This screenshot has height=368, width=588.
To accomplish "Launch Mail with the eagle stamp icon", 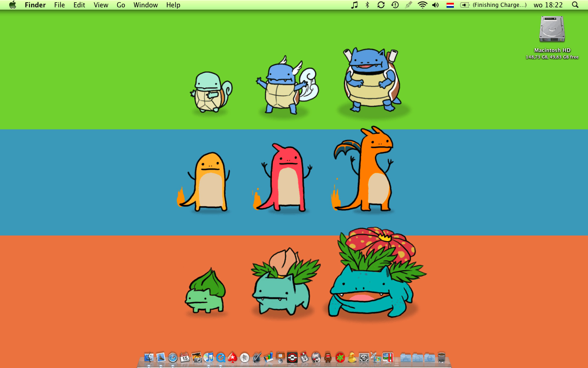I will point(161,357).
